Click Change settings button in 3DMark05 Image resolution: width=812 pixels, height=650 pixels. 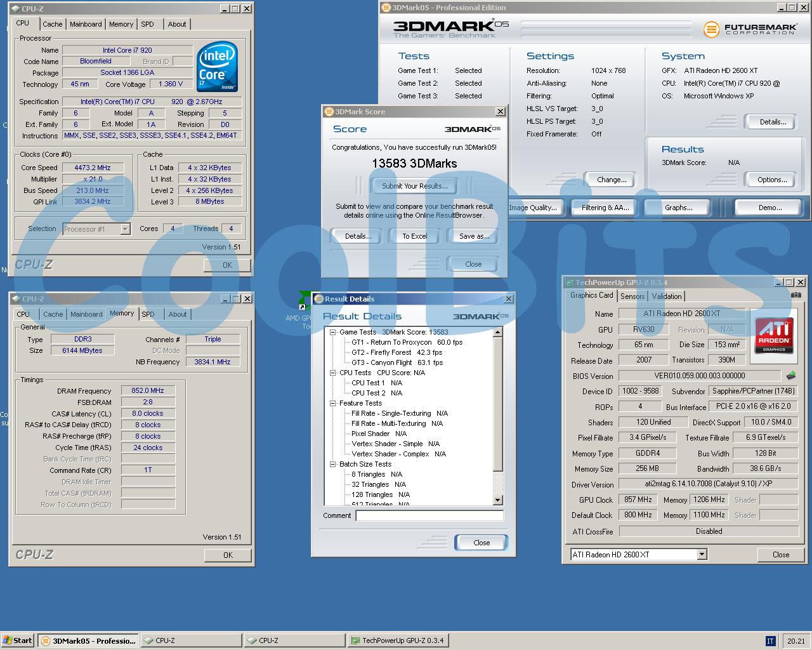click(611, 180)
